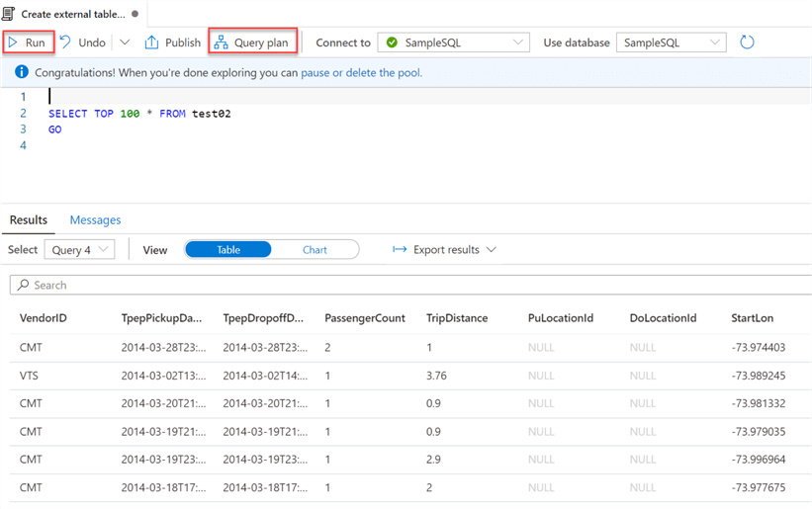Open the Query plan
Viewport: 812px width, 509px height.
tap(253, 42)
